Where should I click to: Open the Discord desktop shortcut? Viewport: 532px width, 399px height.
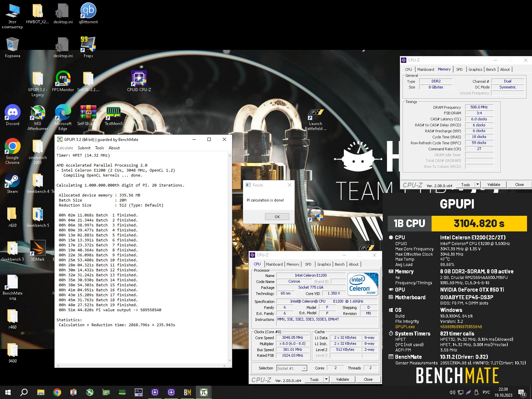(13, 115)
